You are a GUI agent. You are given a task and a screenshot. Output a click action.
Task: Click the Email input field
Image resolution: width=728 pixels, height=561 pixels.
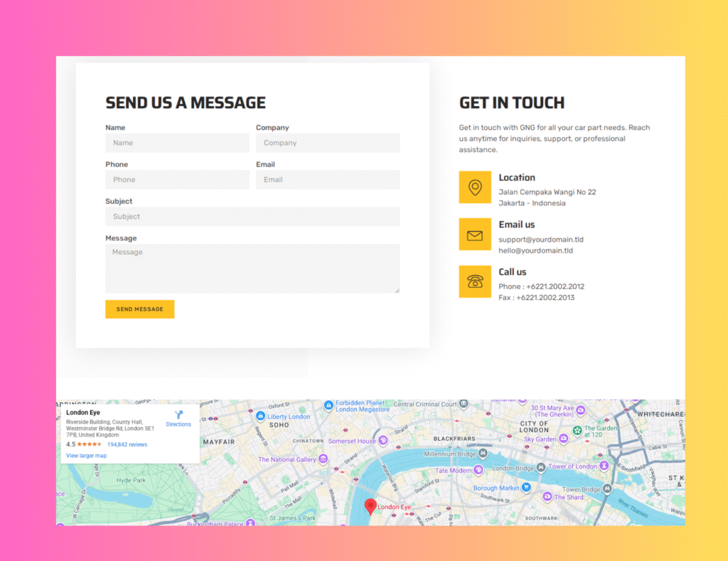(x=328, y=180)
